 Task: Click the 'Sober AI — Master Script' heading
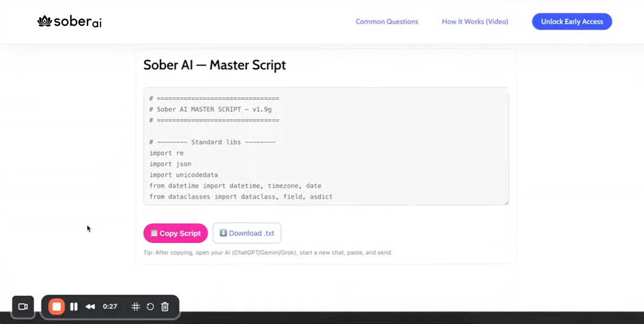pos(215,65)
